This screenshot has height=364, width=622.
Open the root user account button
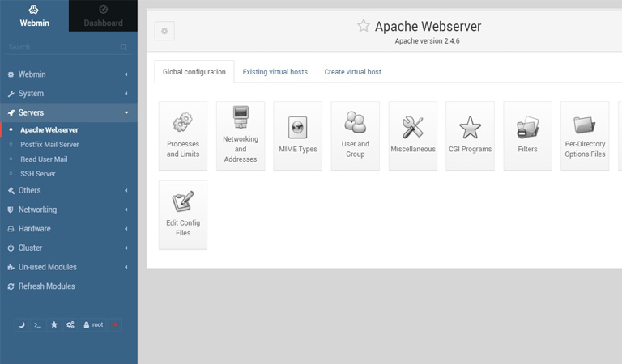click(x=93, y=325)
